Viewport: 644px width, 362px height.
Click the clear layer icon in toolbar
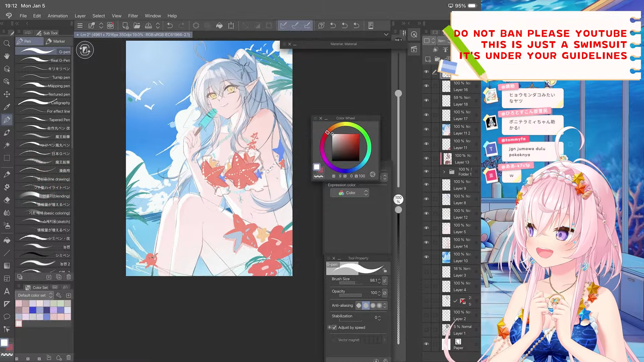(196, 25)
